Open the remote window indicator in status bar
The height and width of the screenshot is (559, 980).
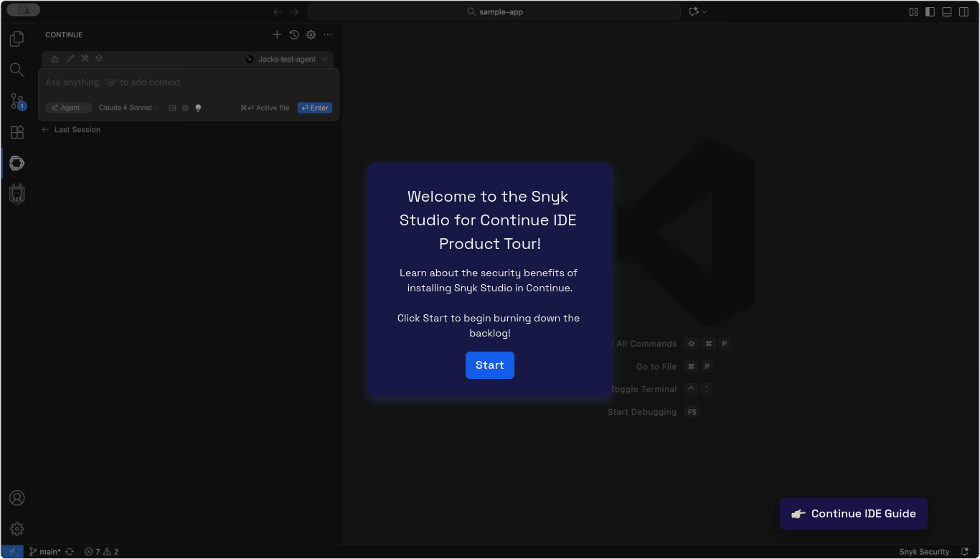(12, 552)
